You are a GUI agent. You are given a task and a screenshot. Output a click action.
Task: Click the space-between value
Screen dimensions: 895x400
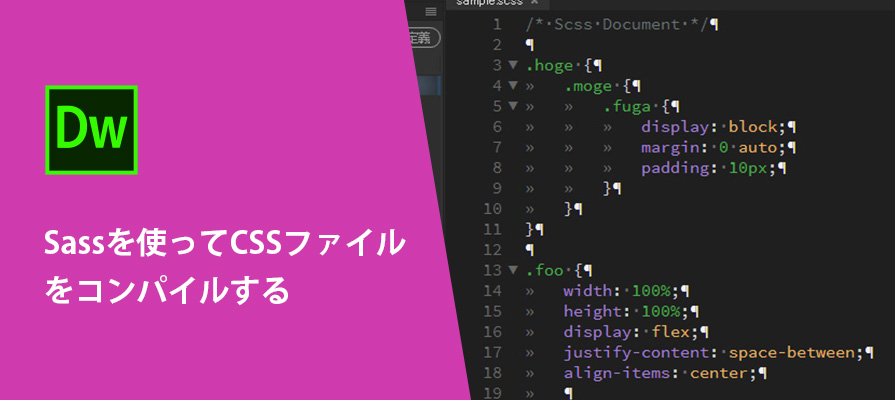pos(791,353)
